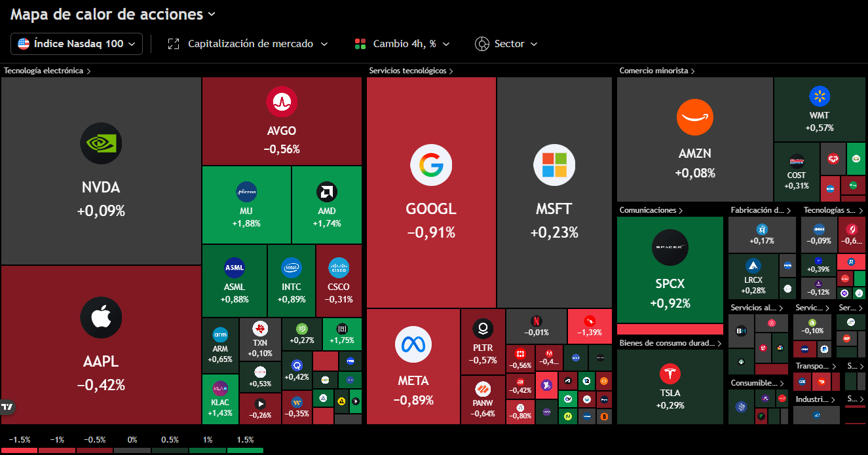This screenshot has height=455, width=868.
Task: Expand the Industri... sector
Action: [816, 398]
